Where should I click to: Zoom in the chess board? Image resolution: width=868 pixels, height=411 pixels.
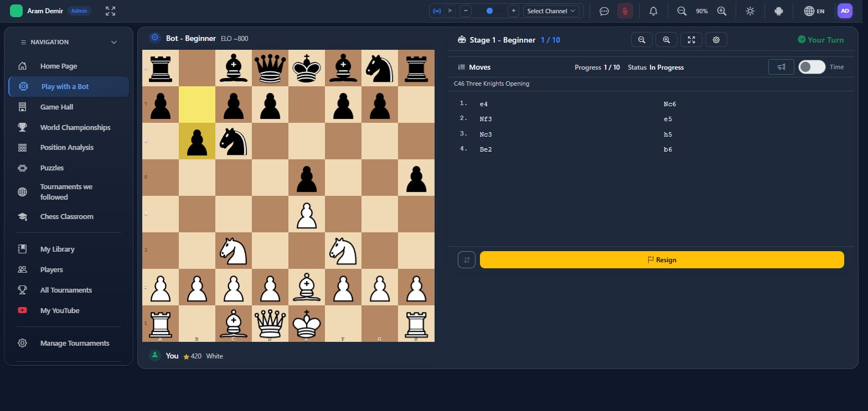coord(666,40)
